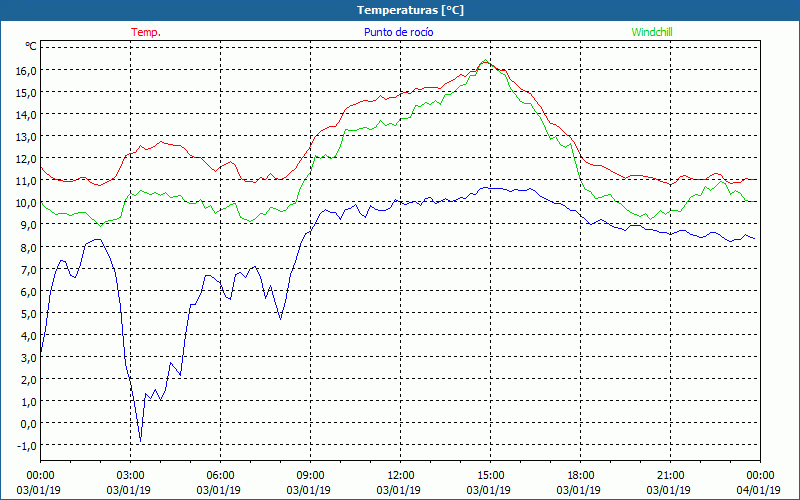This screenshot has width=800, height=500.
Task: Click the '11,0' y-axis value
Action: coord(26,180)
